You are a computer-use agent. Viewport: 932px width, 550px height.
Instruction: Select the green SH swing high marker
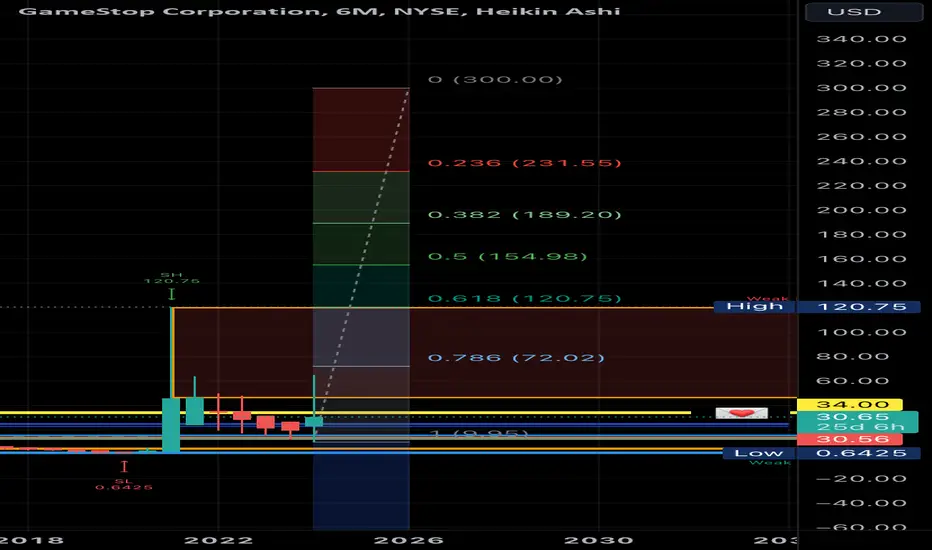[171, 285]
